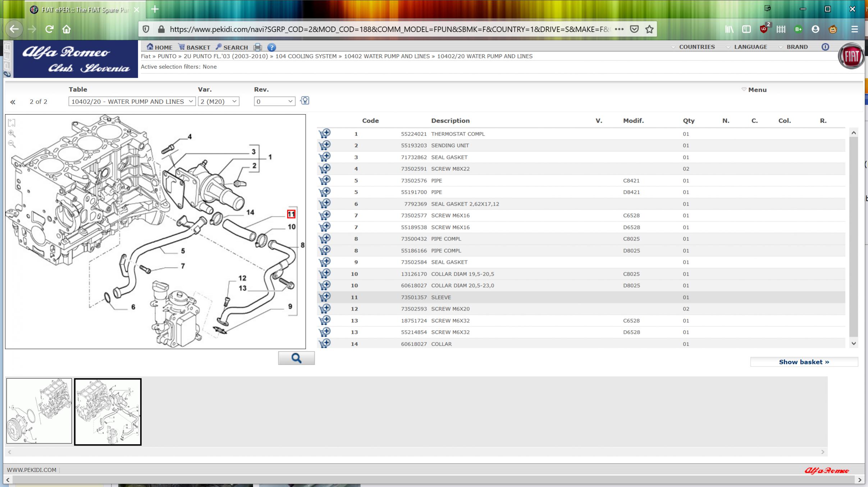Click the lightbulb icon beside Rev. dropdown
Image resolution: width=868 pixels, height=487 pixels.
point(305,101)
